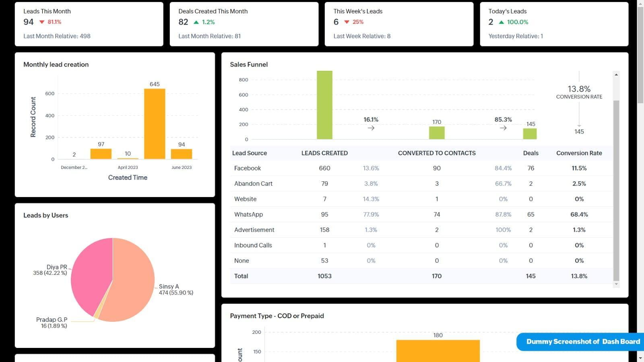Click the Sales Funnel scroll-down arrow

click(616, 284)
